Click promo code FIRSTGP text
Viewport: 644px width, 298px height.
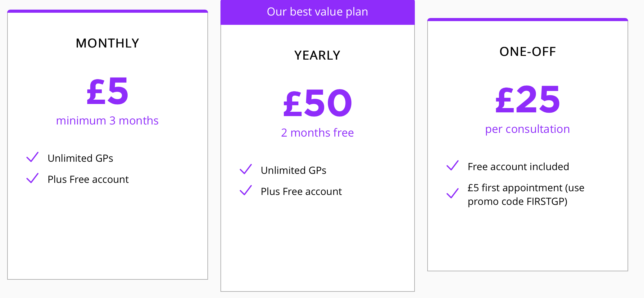coord(517,201)
